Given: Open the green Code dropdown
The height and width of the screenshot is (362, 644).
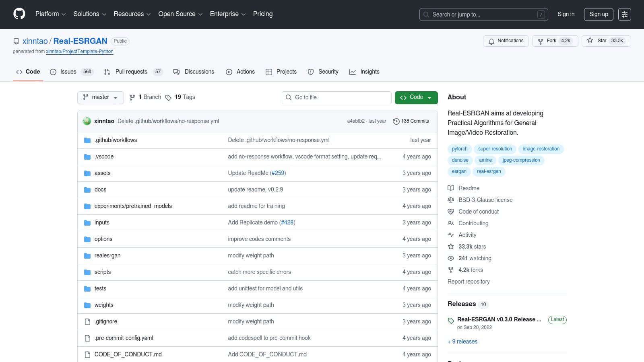Looking at the screenshot, I should click(416, 97).
